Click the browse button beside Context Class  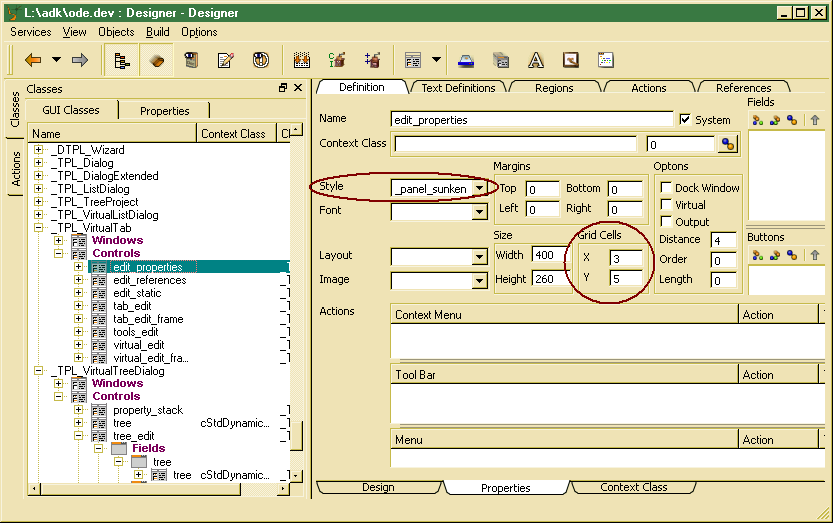tap(728, 144)
